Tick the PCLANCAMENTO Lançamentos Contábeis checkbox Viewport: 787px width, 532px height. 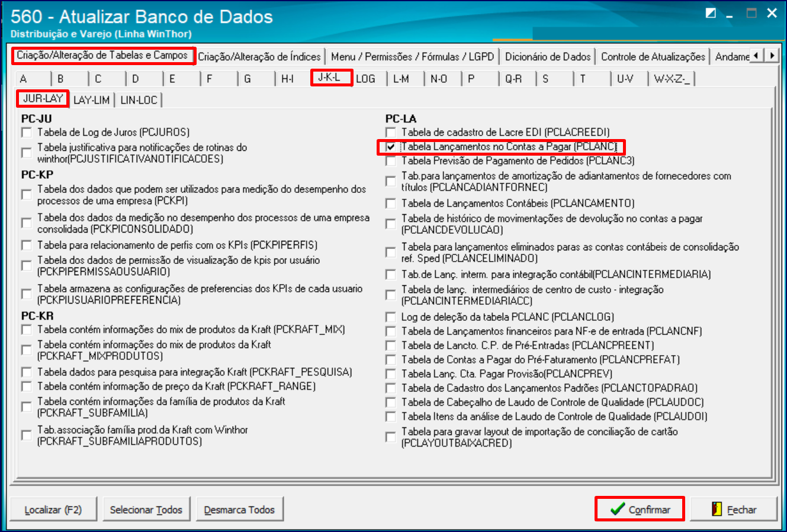(391, 204)
